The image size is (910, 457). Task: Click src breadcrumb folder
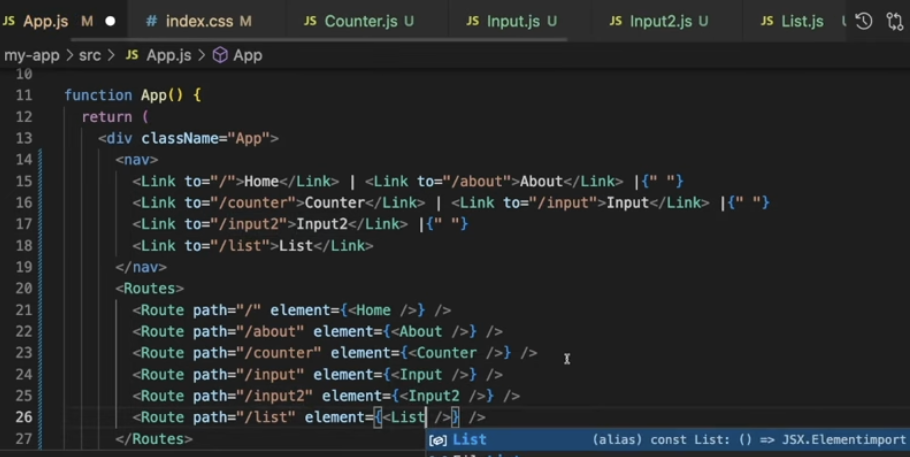coord(90,55)
